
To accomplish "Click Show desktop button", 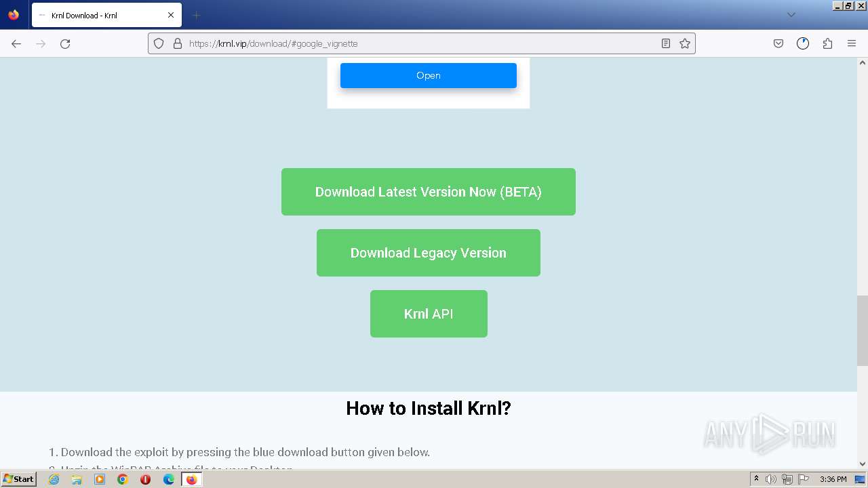I will 861,479.
